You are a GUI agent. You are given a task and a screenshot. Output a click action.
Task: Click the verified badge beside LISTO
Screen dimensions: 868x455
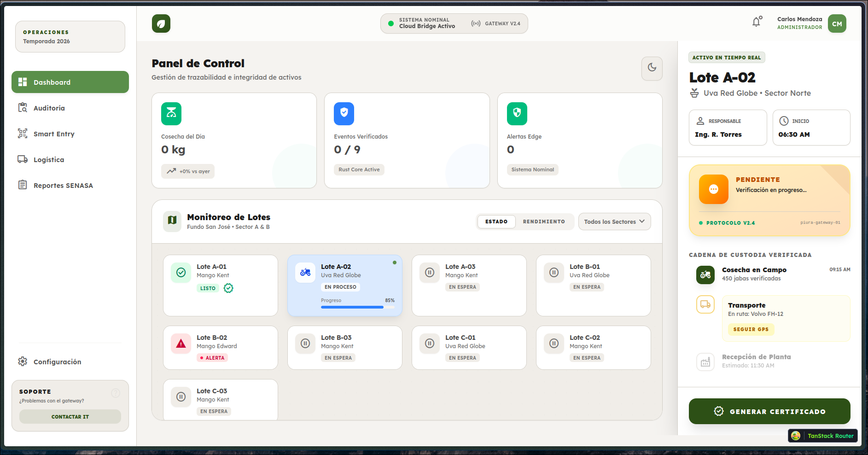click(228, 288)
